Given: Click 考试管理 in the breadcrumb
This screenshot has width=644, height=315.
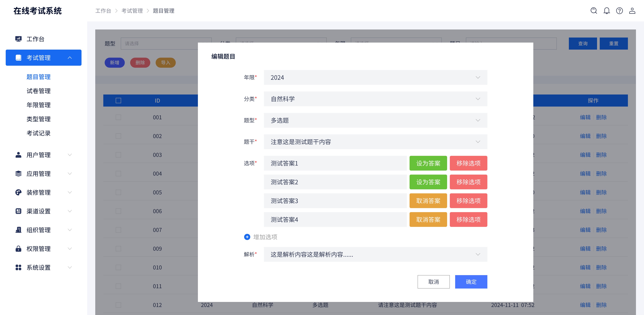Looking at the screenshot, I should point(132,11).
